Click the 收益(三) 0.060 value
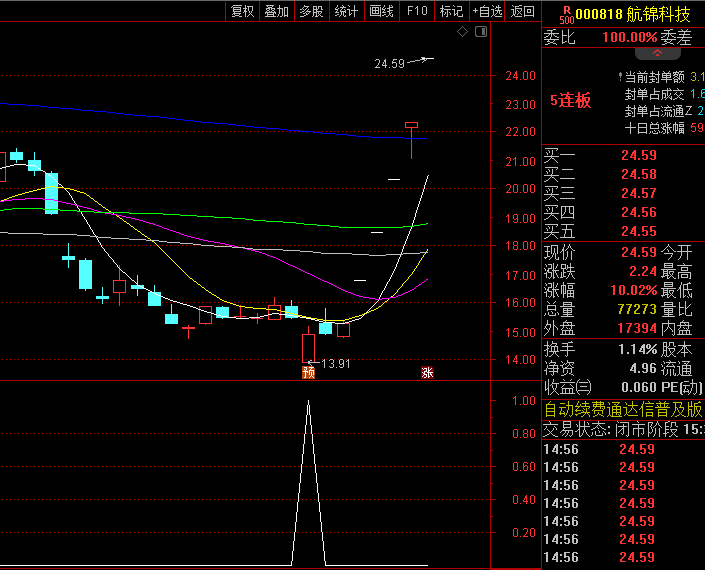Screen dimensions: 705x570 tap(638, 387)
